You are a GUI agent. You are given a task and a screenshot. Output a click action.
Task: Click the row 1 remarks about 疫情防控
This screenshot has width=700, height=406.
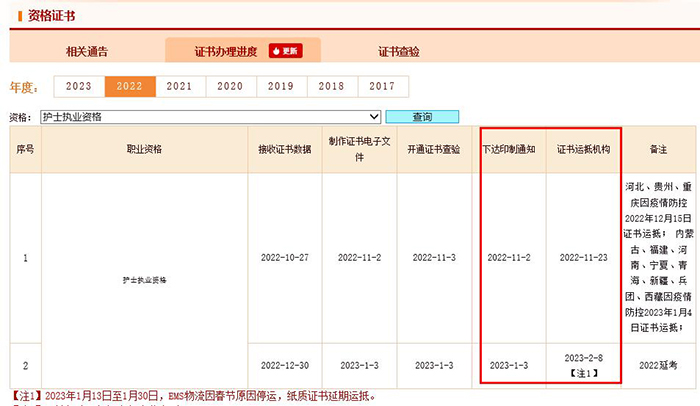pyautogui.click(x=658, y=257)
